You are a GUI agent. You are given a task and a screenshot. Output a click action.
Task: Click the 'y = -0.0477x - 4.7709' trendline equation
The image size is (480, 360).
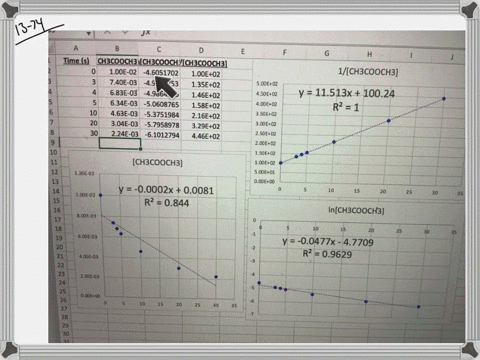(x=328, y=242)
